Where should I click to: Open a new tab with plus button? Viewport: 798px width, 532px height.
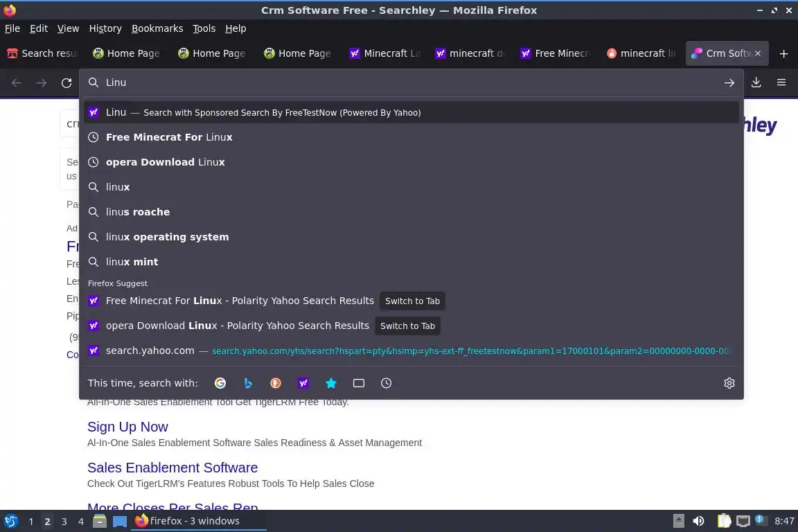pyautogui.click(x=783, y=53)
